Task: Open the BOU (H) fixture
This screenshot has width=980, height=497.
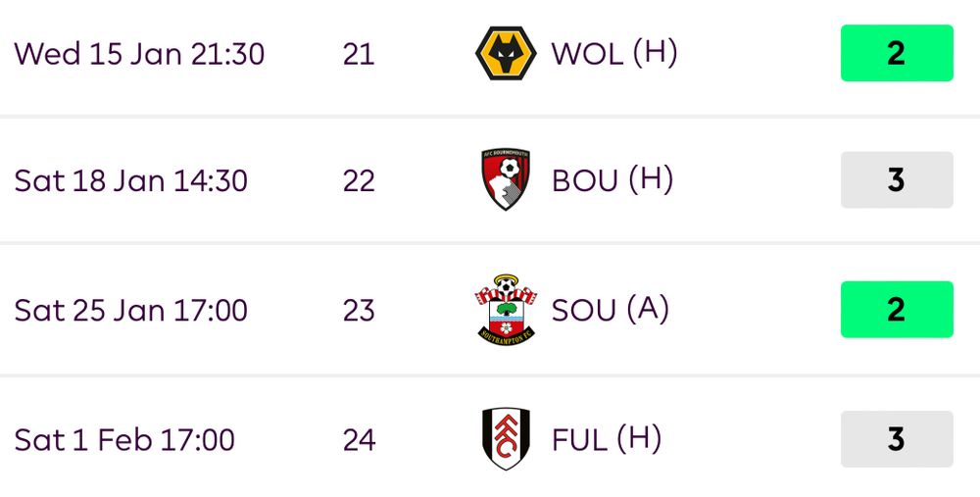Action: coord(612,180)
